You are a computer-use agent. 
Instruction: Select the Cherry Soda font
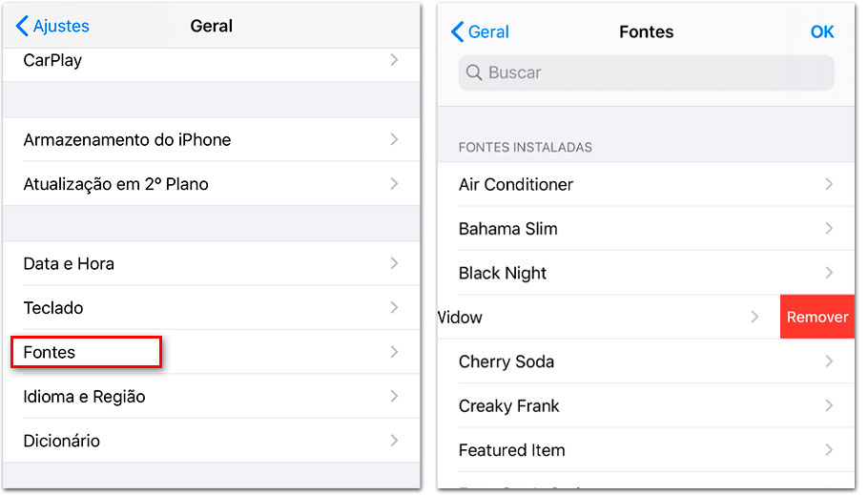[646, 361]
